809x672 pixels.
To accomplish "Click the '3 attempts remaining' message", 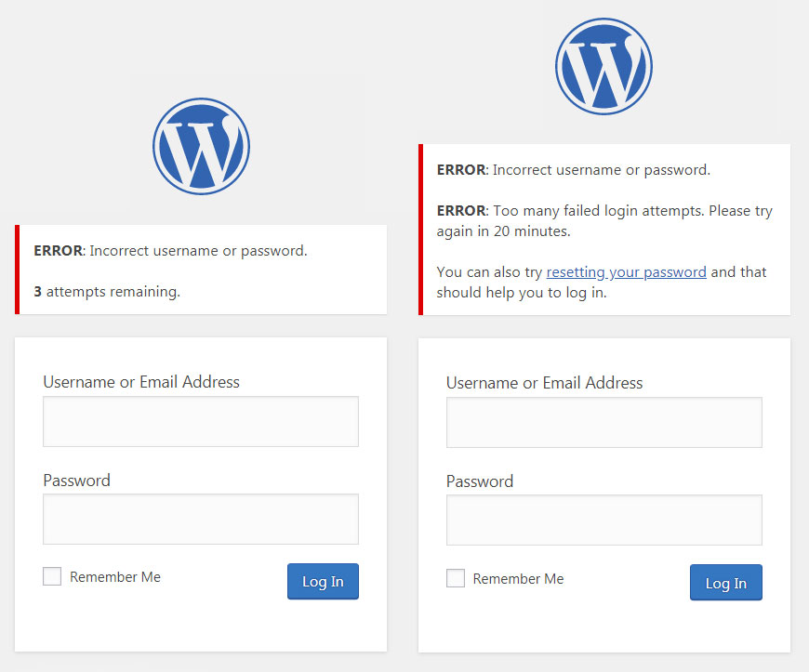I will coord(107,292).
